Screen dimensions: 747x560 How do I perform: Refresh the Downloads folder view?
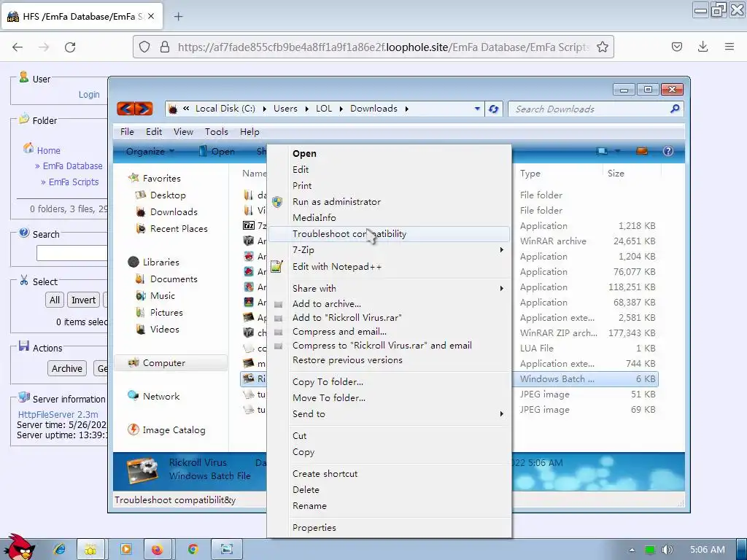click(x=494, y=109)
